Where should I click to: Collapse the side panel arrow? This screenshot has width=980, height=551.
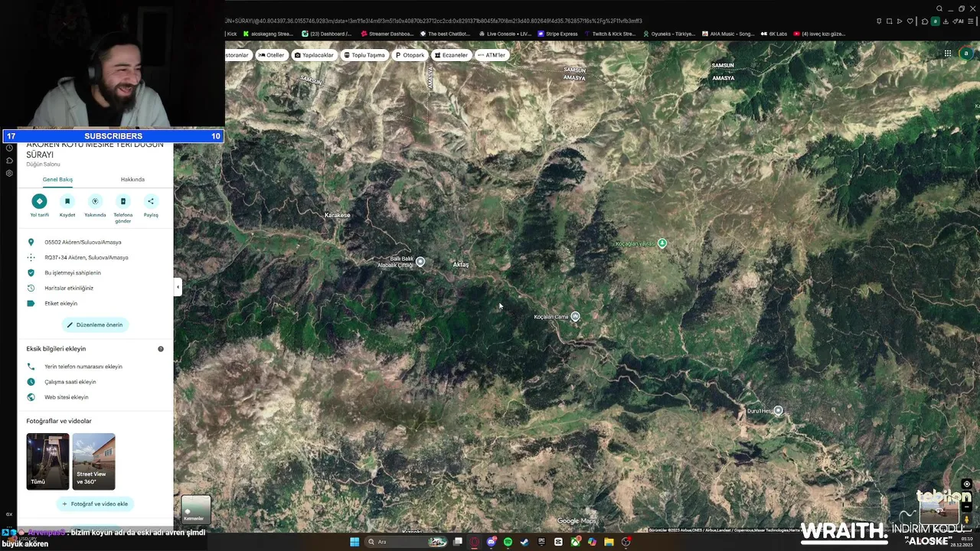point(178,287)
